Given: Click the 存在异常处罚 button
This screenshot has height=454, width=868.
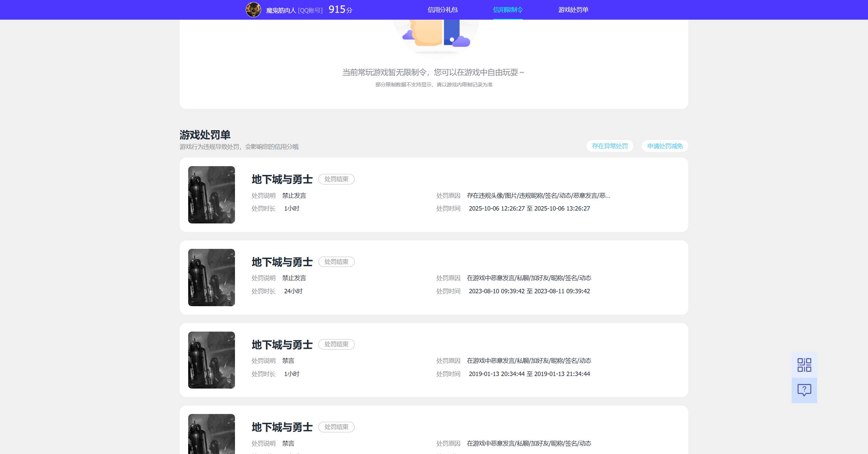Looking at the screenshot, I should (610, 146).
